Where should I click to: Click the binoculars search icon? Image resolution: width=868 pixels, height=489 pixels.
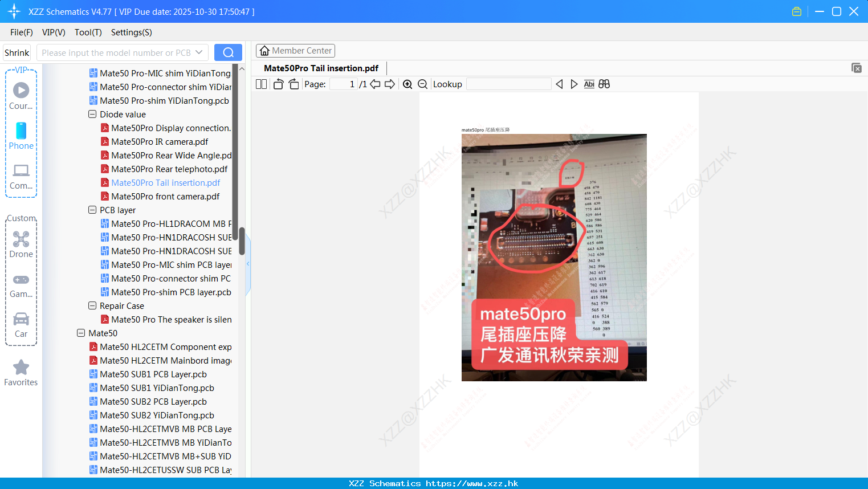(604, 84)
